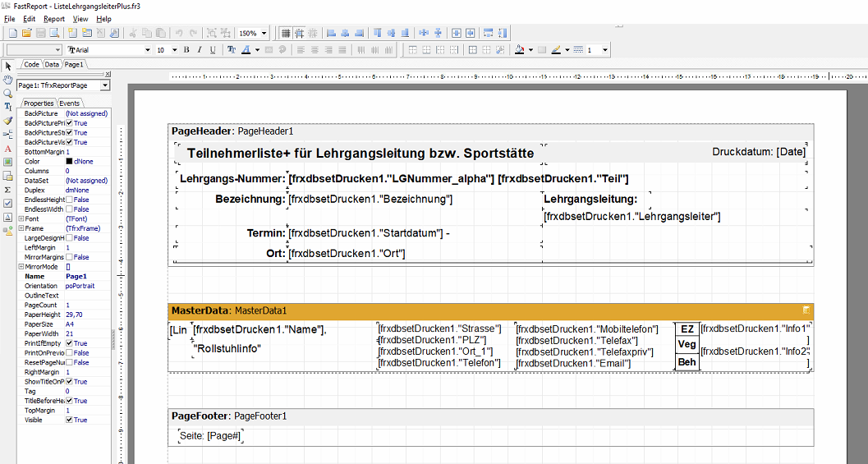Toggle the show grid button in toolbar
The height and width of the screenshot is (464, 868).
click(286, 33)
